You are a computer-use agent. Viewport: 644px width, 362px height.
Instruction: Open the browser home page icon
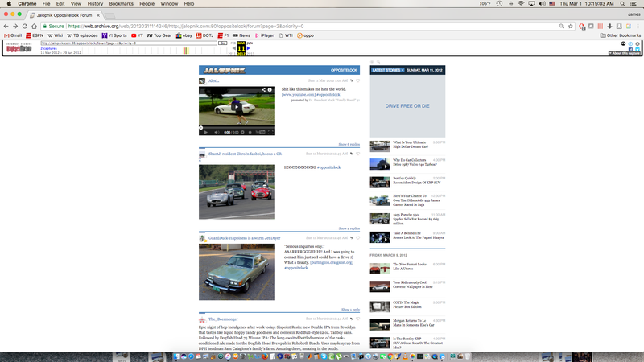[34, 26]
